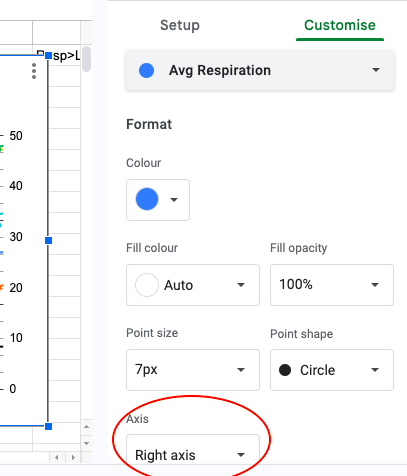Expand the Colour dropdown arrow
The width and height of the screenshot is (407, 476).
pos(174,200)
